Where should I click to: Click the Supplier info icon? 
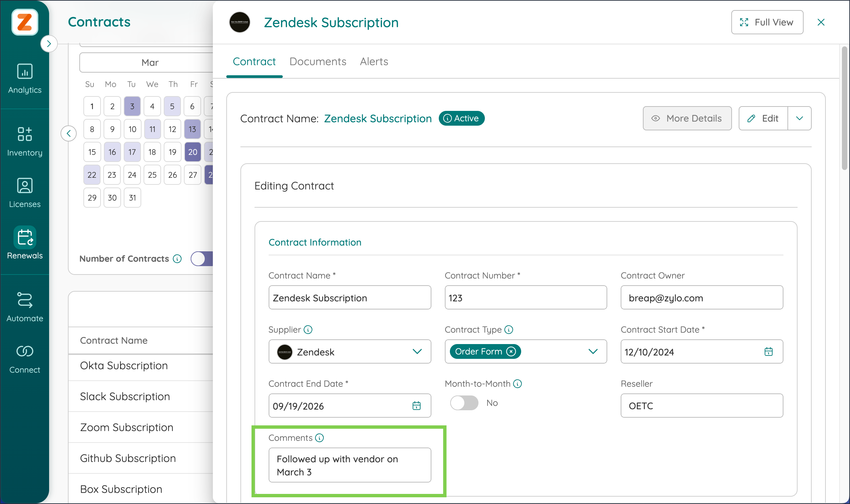click(308, 329)
